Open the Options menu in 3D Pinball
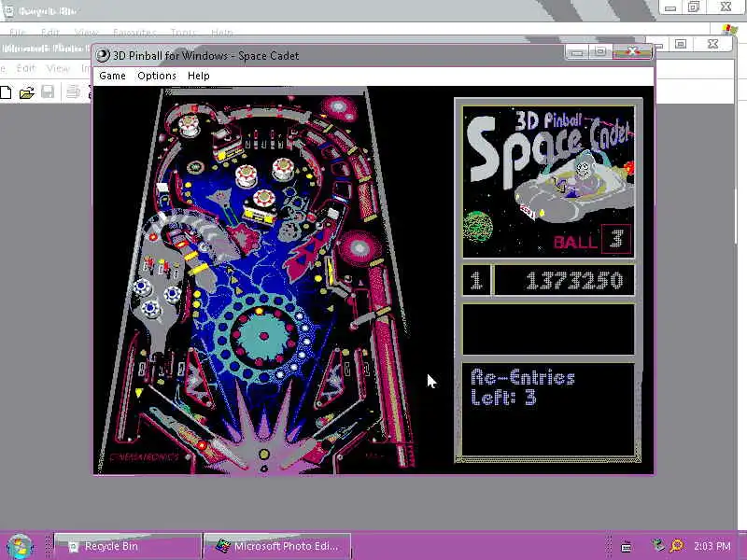Image resolution: width=747 pixels, height=560 pixels. click(157, 77)
